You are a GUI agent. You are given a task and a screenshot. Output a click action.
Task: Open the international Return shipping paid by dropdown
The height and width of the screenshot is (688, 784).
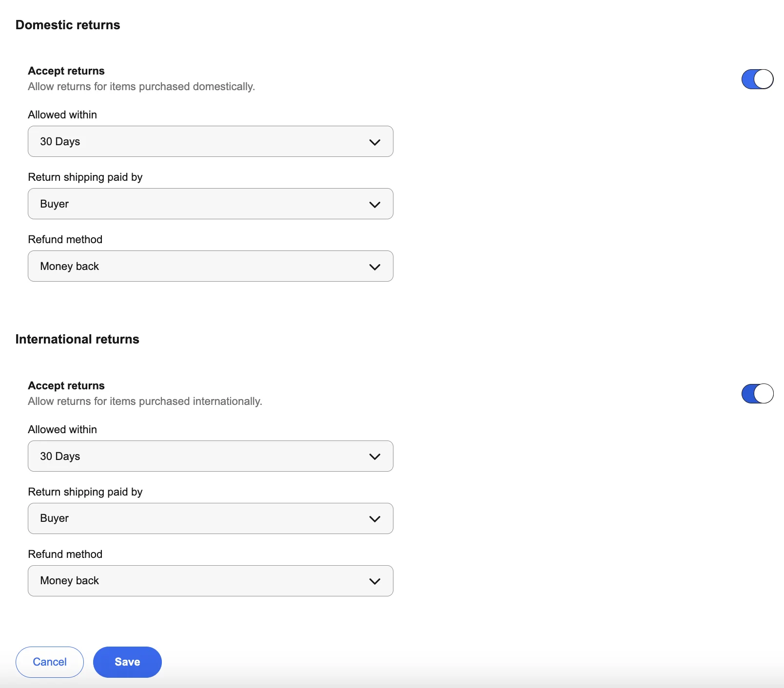pos(211,518)
